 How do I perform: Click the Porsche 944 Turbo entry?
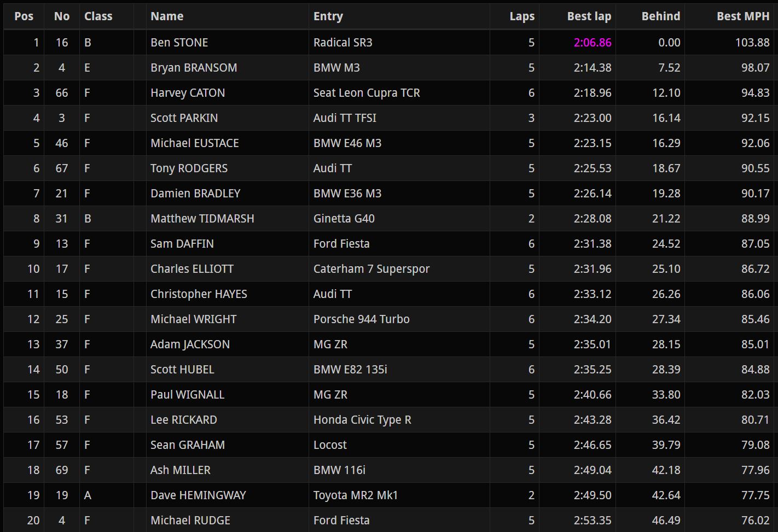[x=361, y=319]
